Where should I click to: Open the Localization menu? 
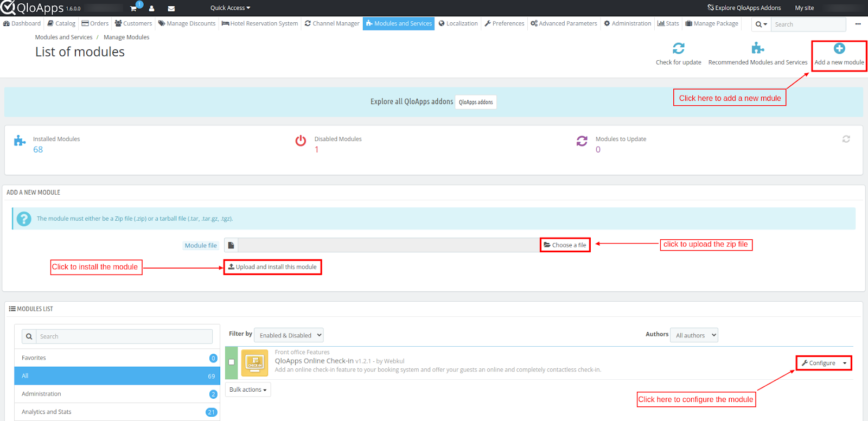point(458,23)
